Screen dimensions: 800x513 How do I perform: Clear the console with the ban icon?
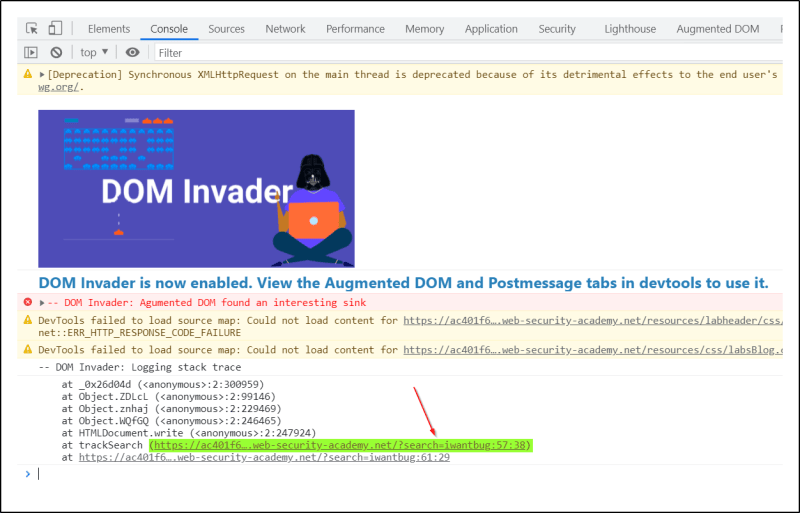click(x=56, y=53)
